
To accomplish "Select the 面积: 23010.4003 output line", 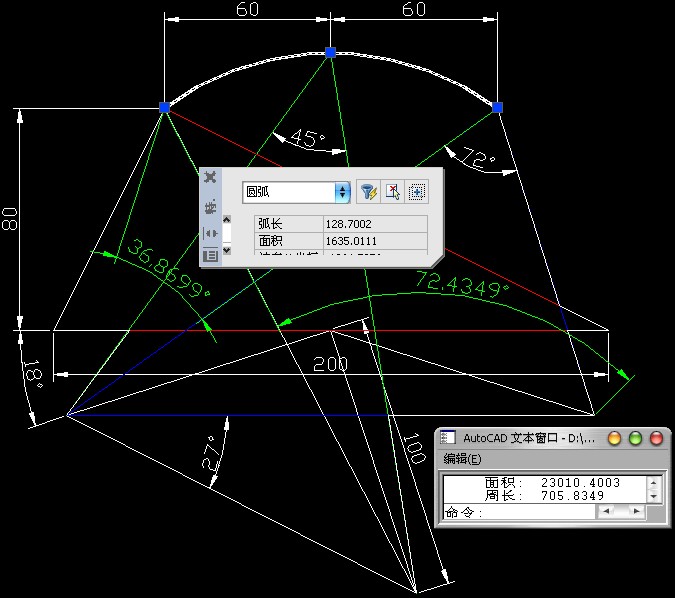I will [552, 482].
